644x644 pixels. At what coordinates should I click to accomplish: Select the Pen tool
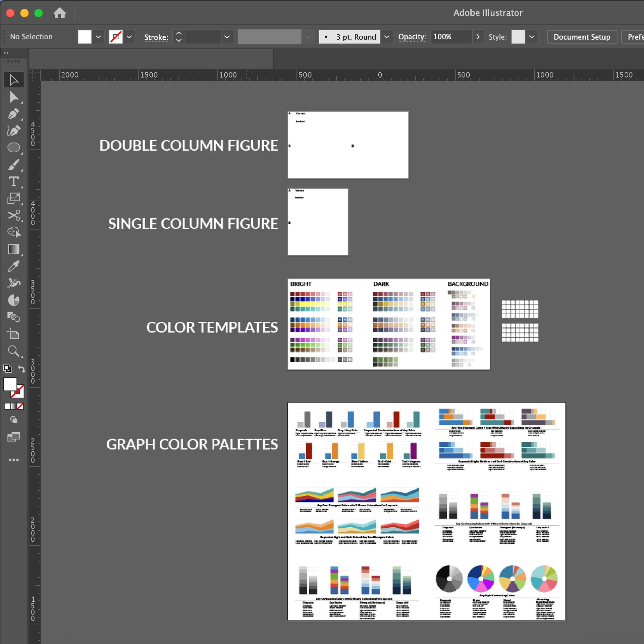tap(14, 114)
